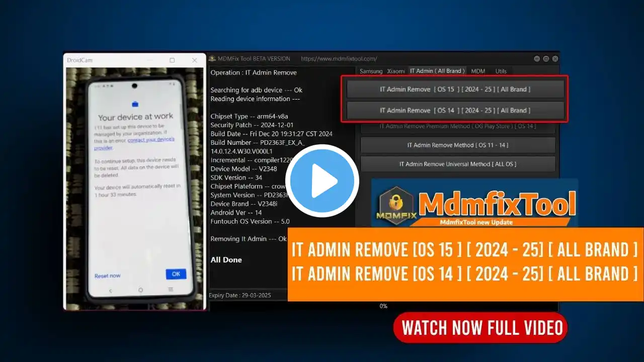
Task: Click the WATCH NOW FULL VIDEO button
Action: (x=480, y=328)
